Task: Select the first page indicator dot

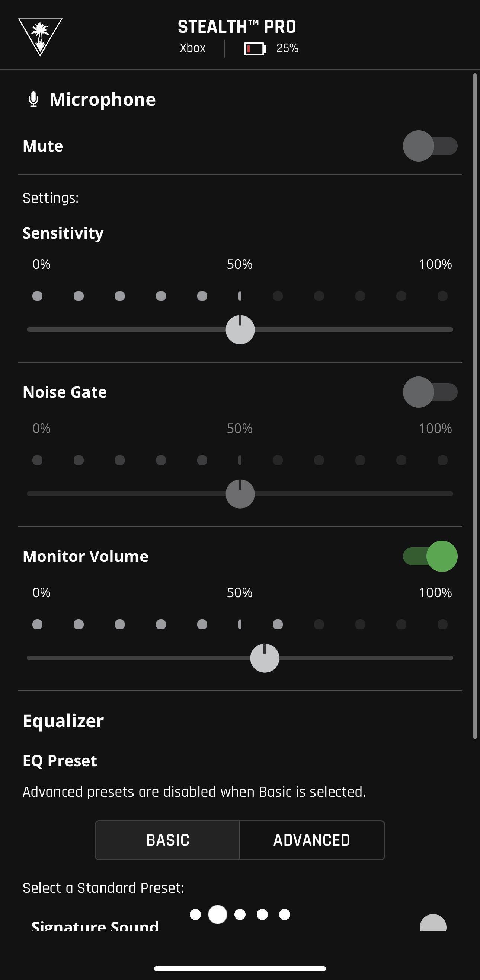Action: (x=195, y=914)
